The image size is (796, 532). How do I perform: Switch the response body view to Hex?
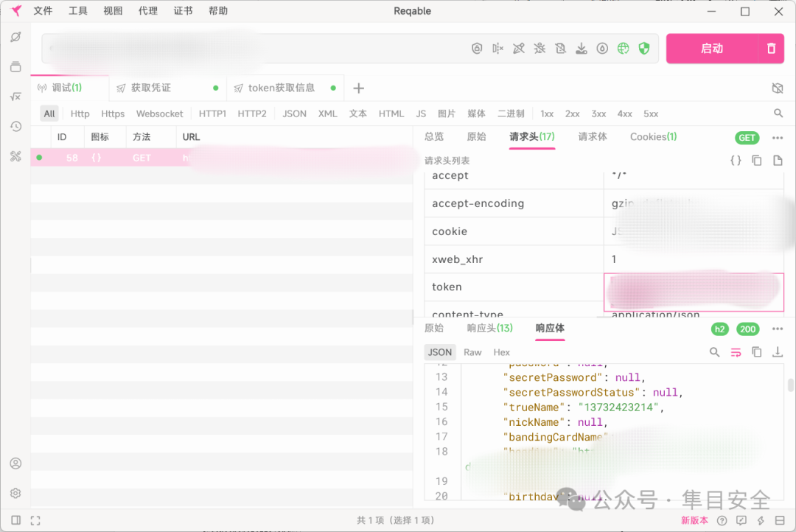tap(502, 352)
